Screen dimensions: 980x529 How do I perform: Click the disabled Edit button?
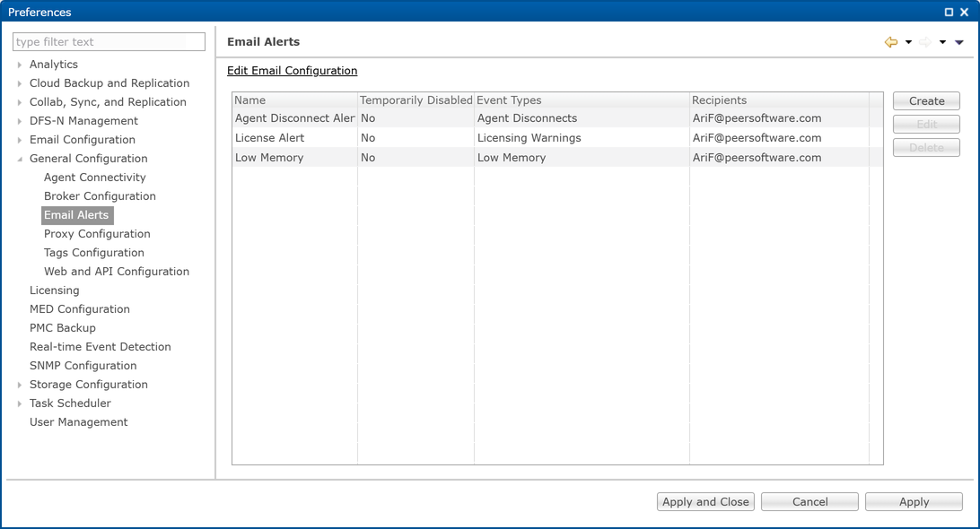[926, 125]
